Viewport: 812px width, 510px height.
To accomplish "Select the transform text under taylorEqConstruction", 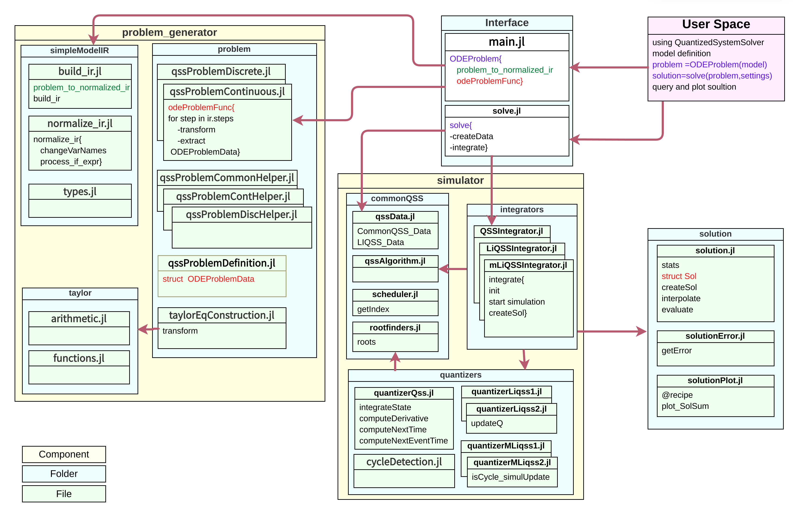I will tap(180, 331).
